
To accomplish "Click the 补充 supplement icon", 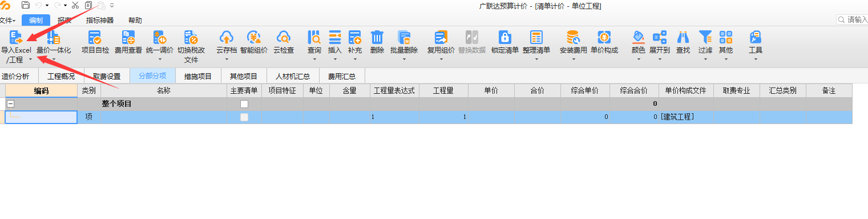I will click(x=354, y=38).
